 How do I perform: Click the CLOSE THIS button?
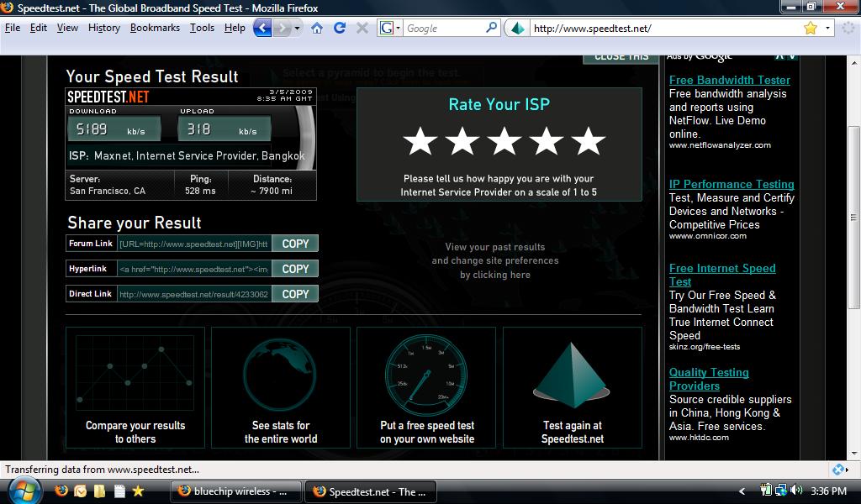[621, 58]
